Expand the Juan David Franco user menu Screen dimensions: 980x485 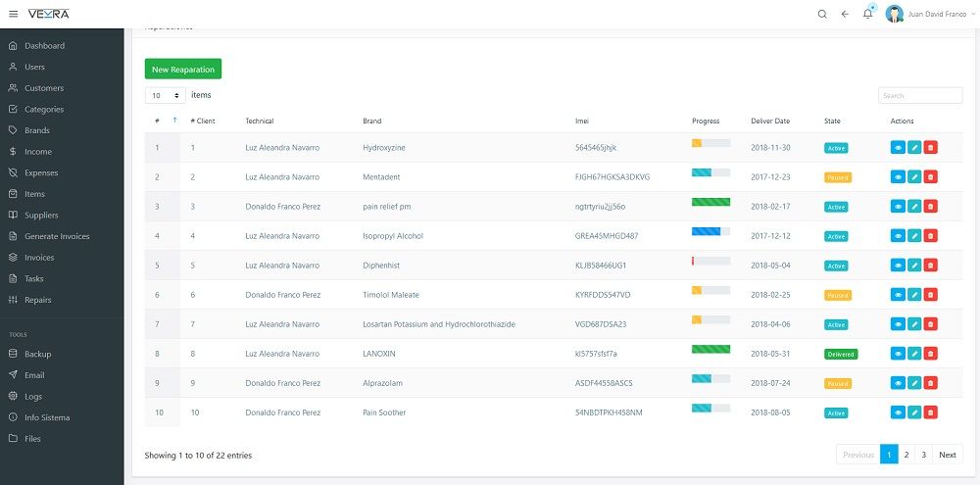(x=929, y=14)
